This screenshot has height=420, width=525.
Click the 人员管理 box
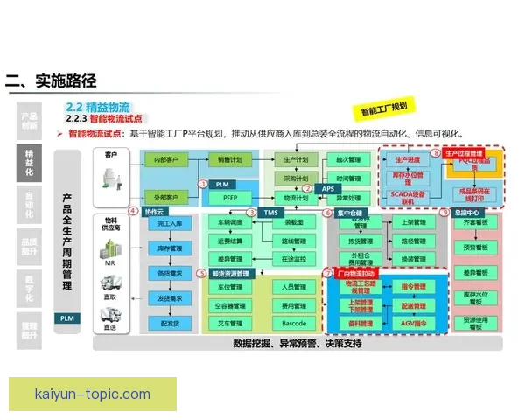(x=294, y=287)
